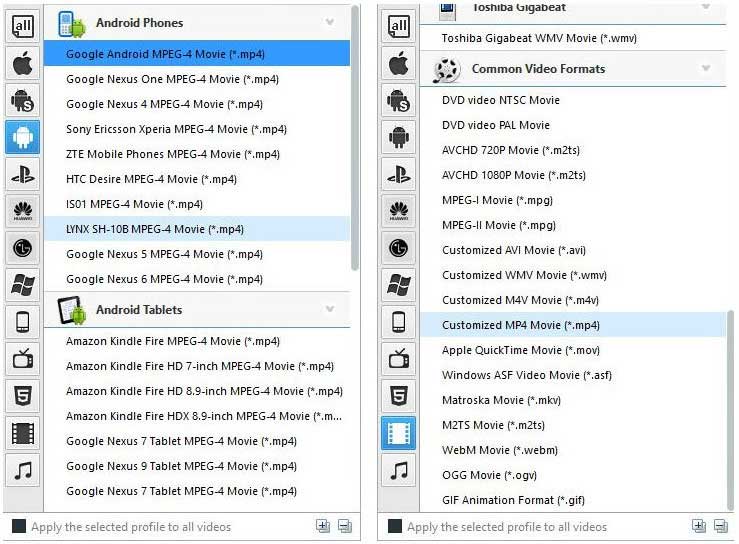
Task: Open mobile phone category in left panel
Action: pyautogui.click(x=23, y=322)
